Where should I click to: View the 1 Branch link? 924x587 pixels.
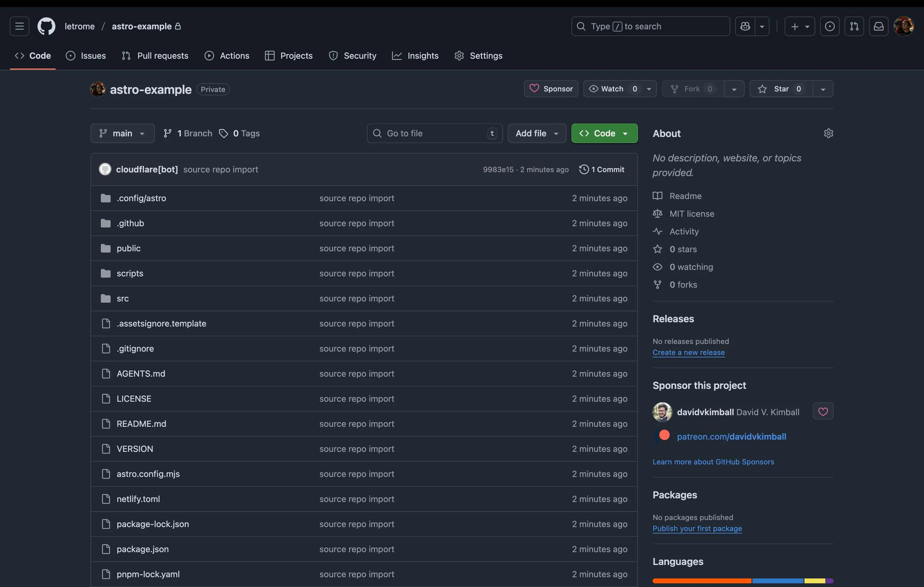tap(188, 133)
